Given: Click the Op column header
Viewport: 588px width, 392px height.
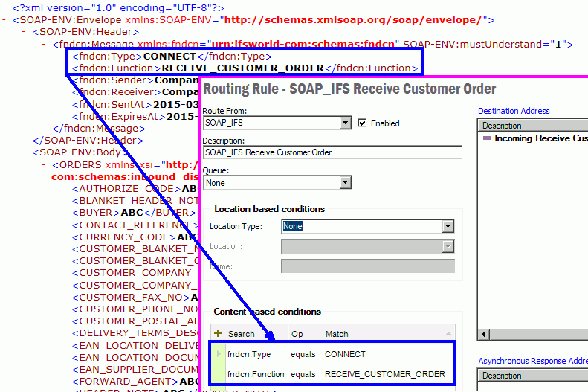Looking at the screenshot, I should point(297,334).
